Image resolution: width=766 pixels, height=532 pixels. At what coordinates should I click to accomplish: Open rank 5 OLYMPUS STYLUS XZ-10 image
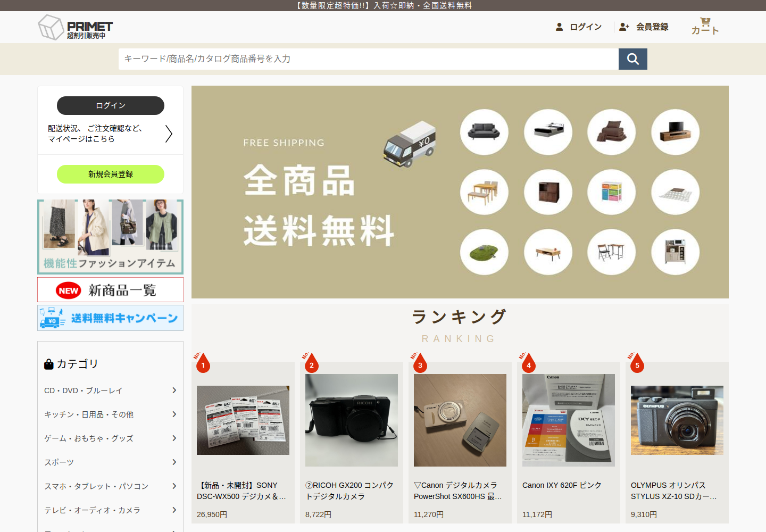click(x=677, y=420)
